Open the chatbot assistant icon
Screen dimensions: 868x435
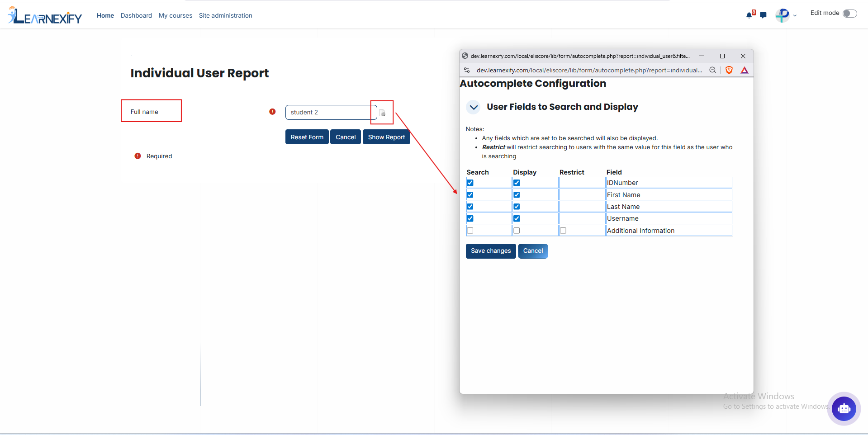coord(844,408)
